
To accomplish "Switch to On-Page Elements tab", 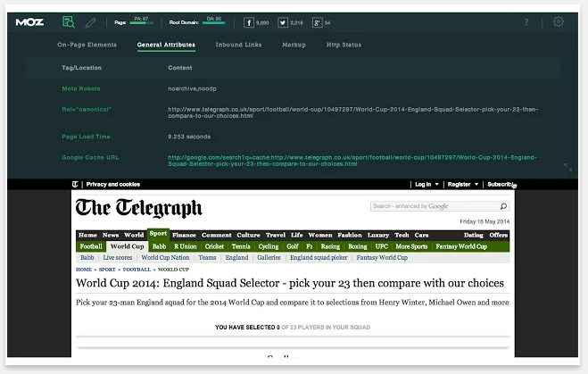I will click(x=87, y=45).
